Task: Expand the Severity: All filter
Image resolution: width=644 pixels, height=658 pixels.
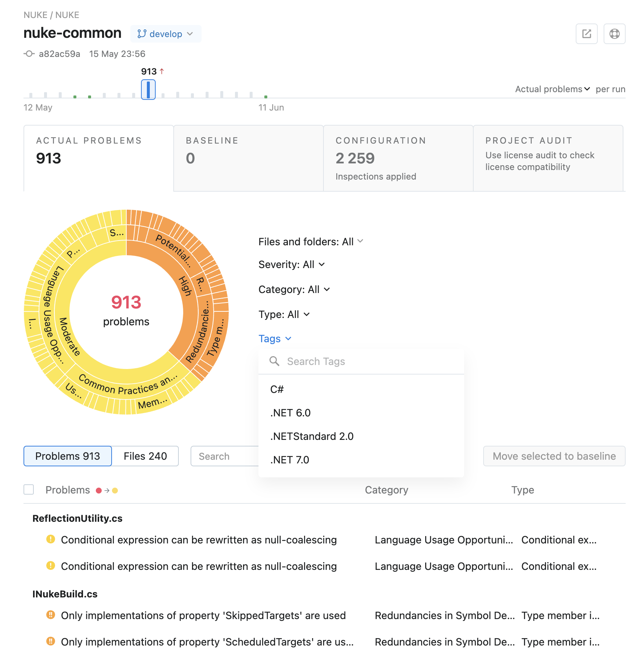Action: (x=292, y=265)
